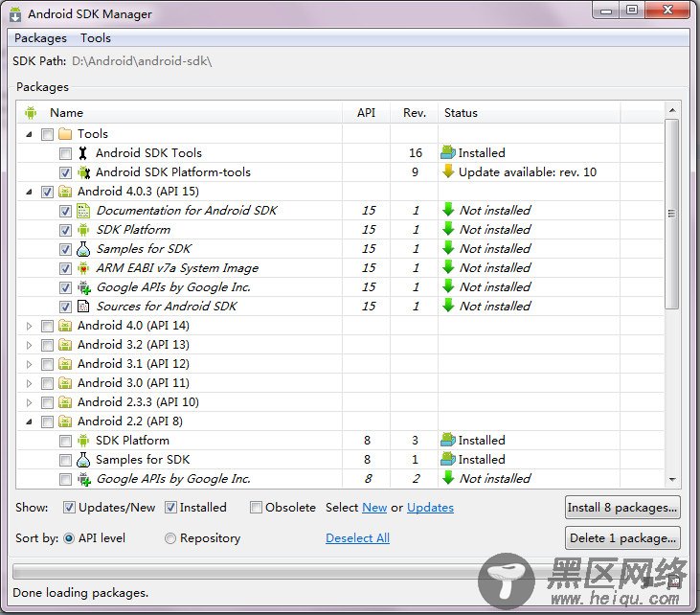Open the Tools menu

[96, 38]
